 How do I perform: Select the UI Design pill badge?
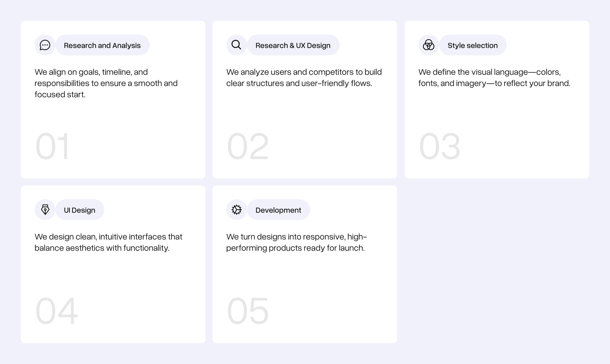[80, 210]
